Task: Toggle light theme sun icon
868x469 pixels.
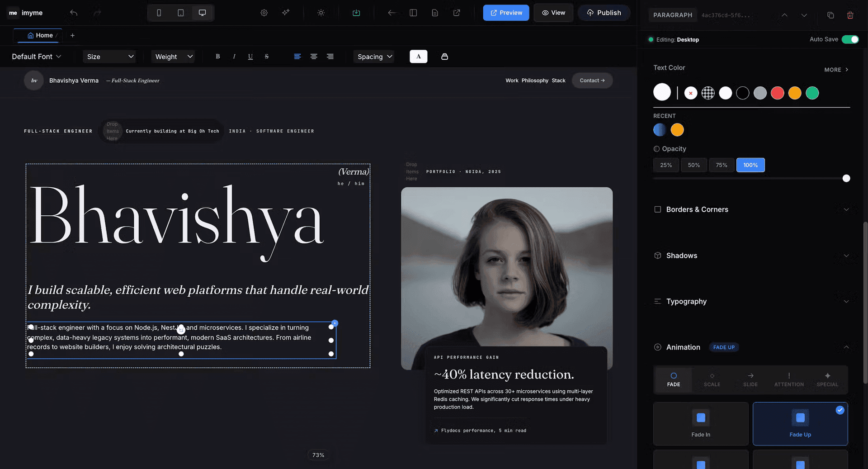Action: [x=321, y=13]
